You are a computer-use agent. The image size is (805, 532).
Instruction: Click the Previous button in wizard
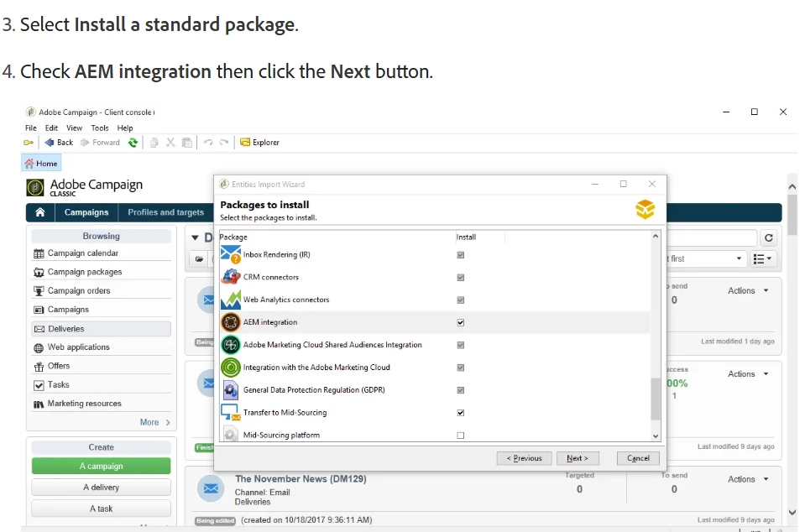pos(524,458)
